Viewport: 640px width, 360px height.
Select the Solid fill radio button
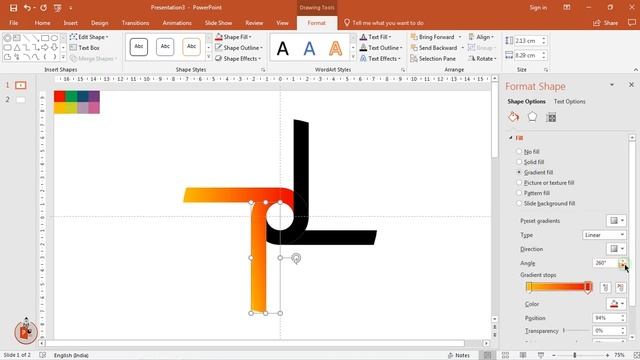coord(519,162)
